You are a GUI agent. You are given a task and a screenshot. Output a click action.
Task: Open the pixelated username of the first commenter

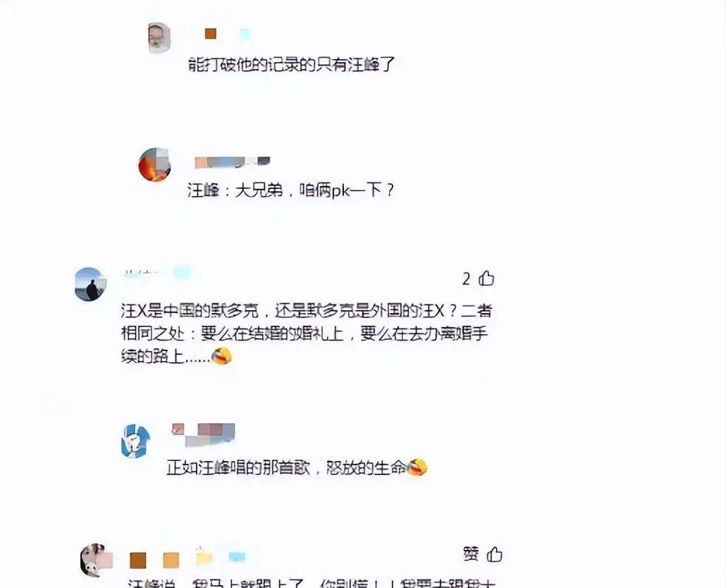pos(228,33)
